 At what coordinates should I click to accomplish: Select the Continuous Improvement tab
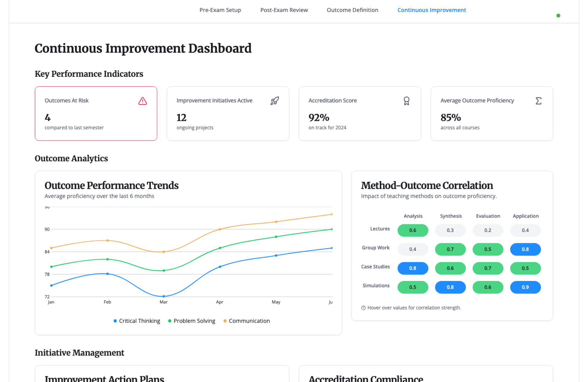432,10
